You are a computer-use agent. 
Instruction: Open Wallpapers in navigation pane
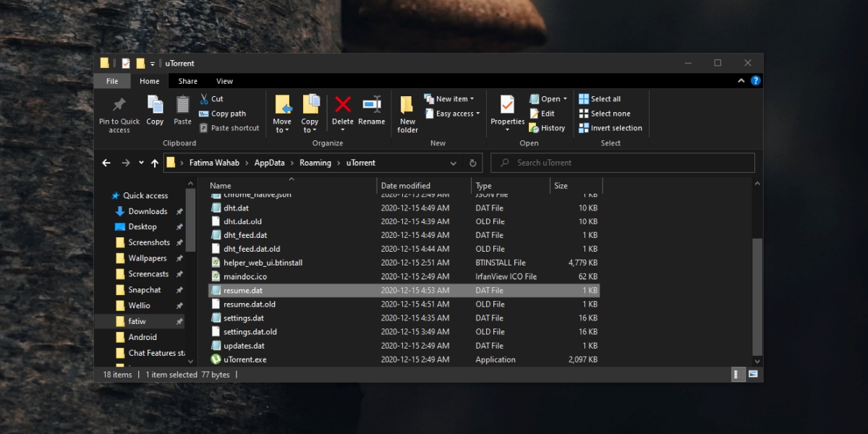click(148, 258)
